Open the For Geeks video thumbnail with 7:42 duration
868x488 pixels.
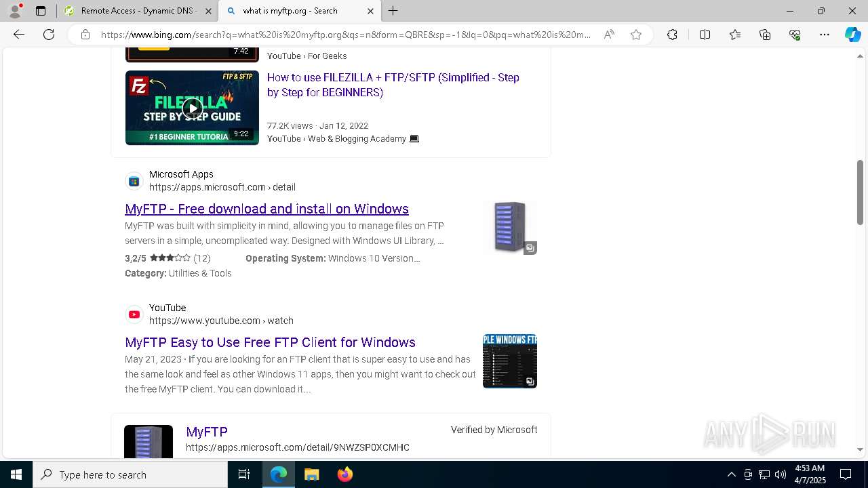pos(192,54)
